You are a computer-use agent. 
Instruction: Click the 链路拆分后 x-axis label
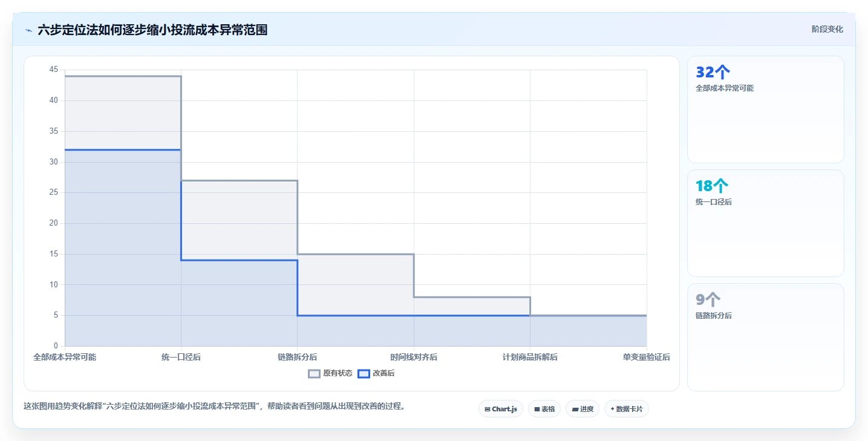[297, 358]
